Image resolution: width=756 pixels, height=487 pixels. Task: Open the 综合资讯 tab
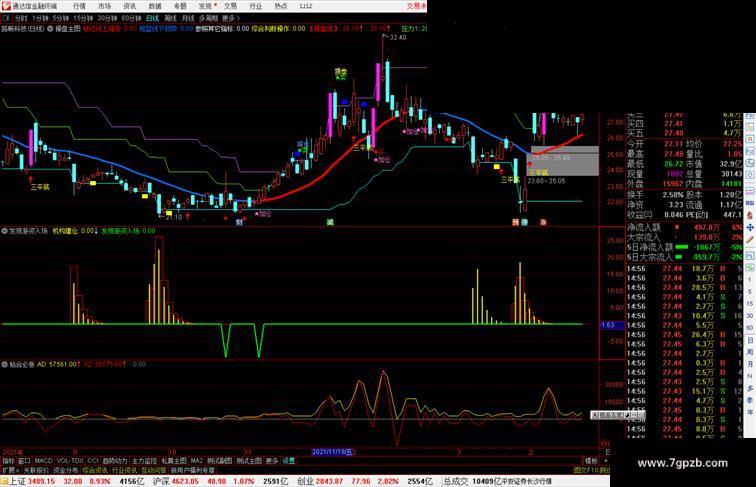[95, 470]
